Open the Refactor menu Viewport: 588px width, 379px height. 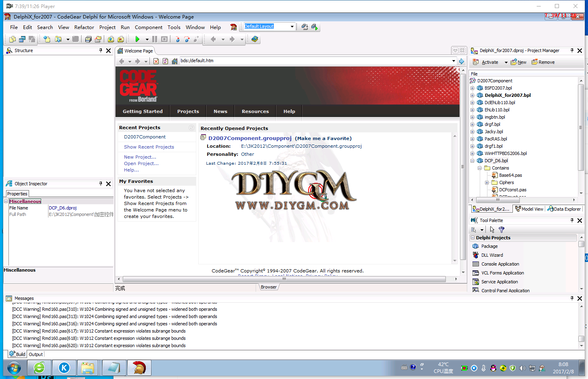point(84,27)
